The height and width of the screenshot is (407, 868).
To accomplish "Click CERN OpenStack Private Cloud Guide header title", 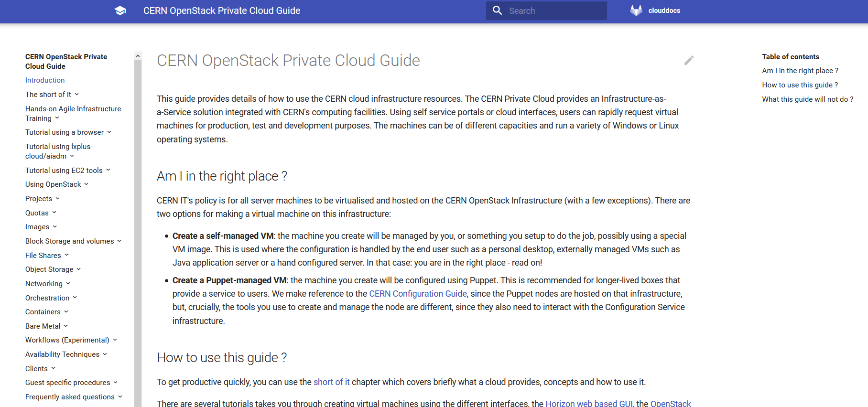I will point(222,11).
